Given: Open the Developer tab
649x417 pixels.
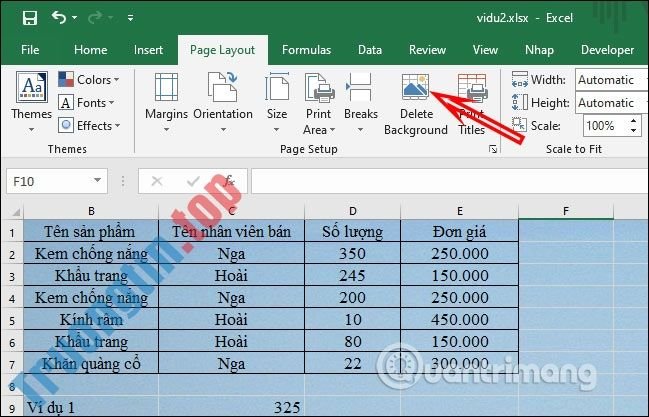Looking at the screenshot, I should [x=607, y=50].
